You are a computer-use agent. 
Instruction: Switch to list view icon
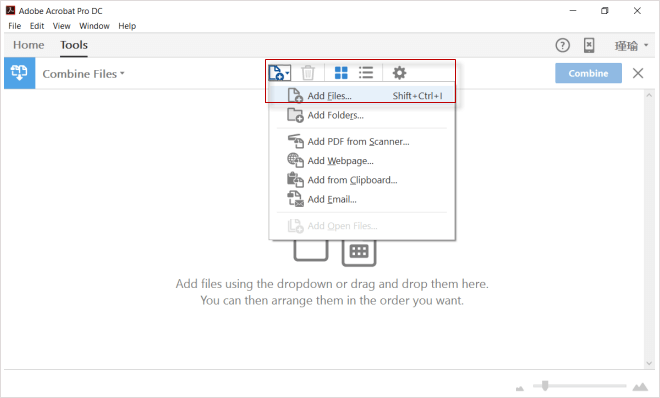click(x=366, y=73)
